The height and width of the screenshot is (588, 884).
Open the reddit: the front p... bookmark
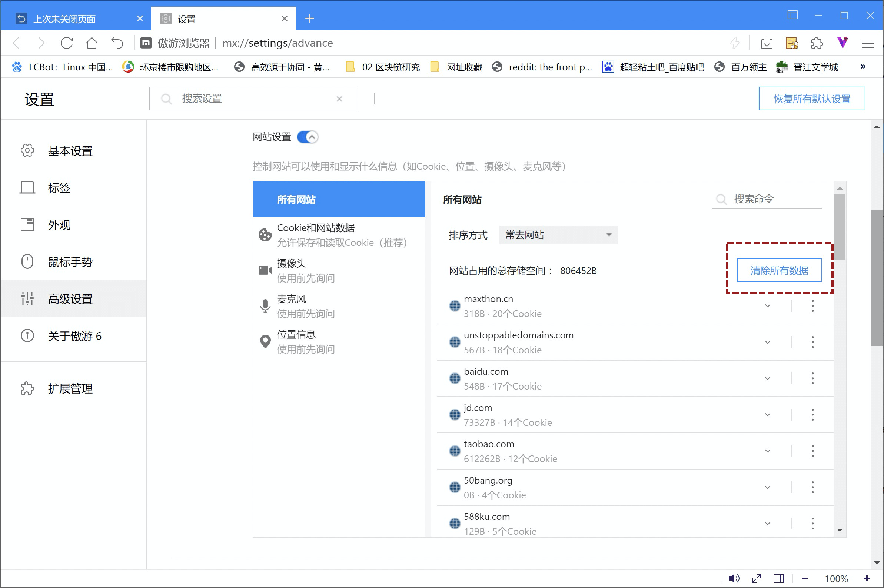(x=542, y=67)
